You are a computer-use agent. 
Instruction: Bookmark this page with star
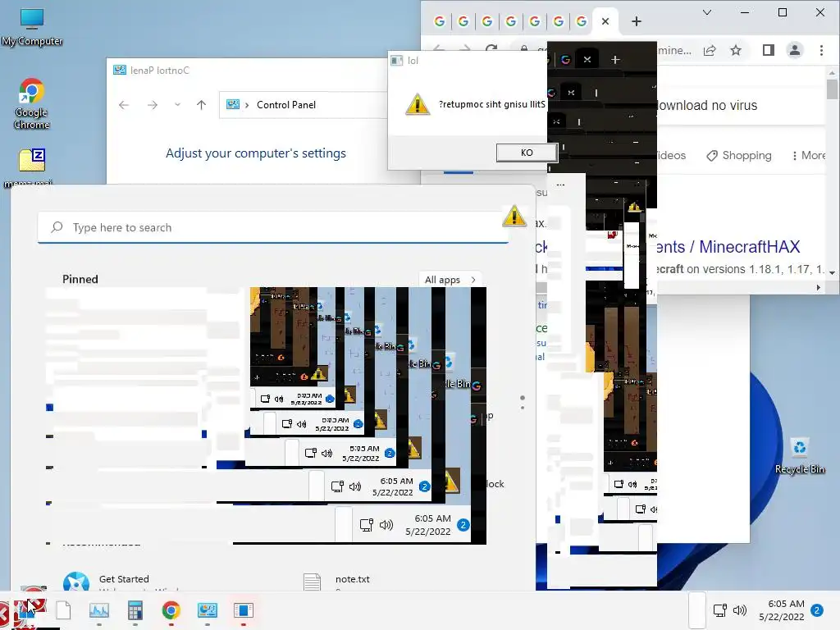pos(736,50)
